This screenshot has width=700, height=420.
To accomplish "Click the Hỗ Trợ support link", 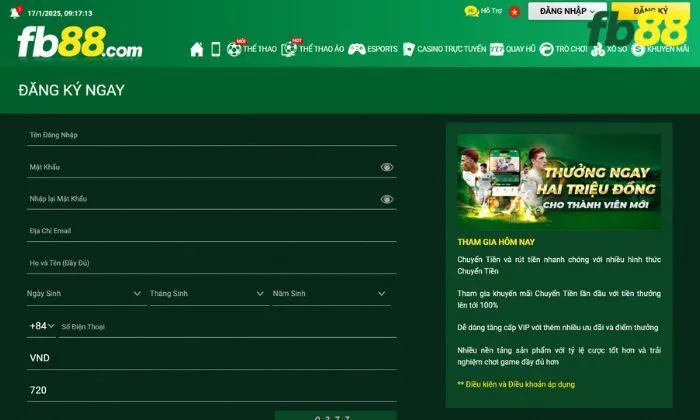I will coord(491,11).
